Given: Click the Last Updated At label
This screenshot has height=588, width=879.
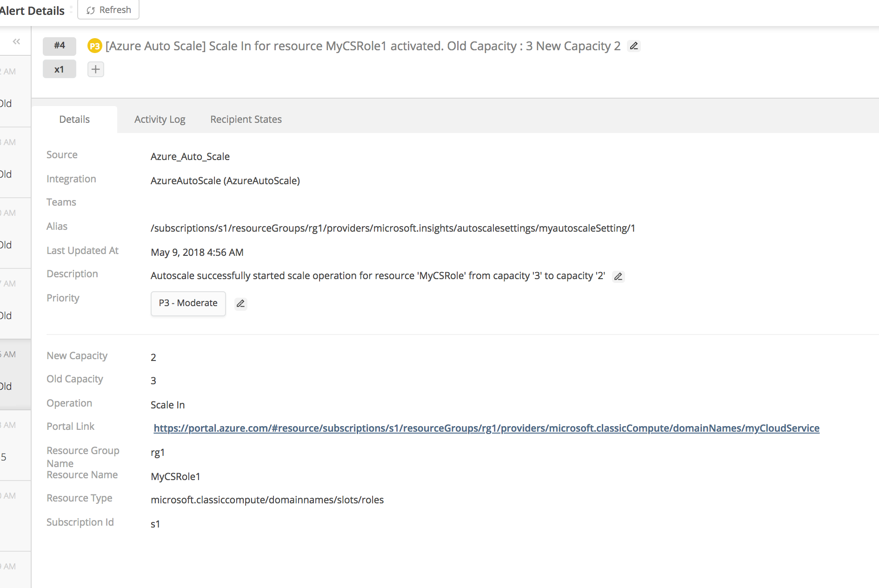Looking at the screenshot, I should [83, 251].
